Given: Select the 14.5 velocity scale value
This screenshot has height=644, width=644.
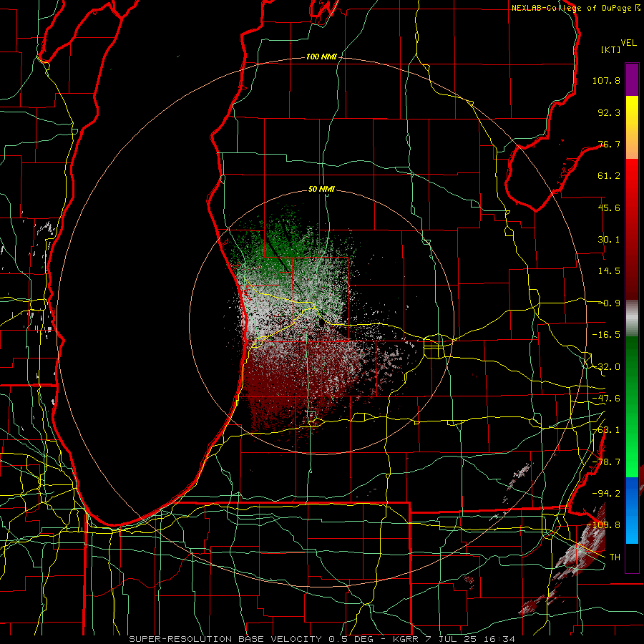Looking at the screenshot, I should pyautogui.click(x=609, y=271).
